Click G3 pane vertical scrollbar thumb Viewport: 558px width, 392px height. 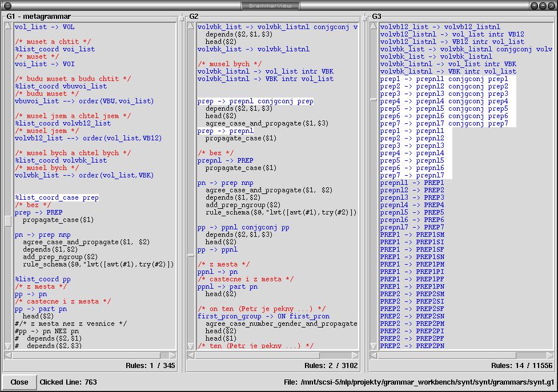pyautogui.click(x=374, y=100)
